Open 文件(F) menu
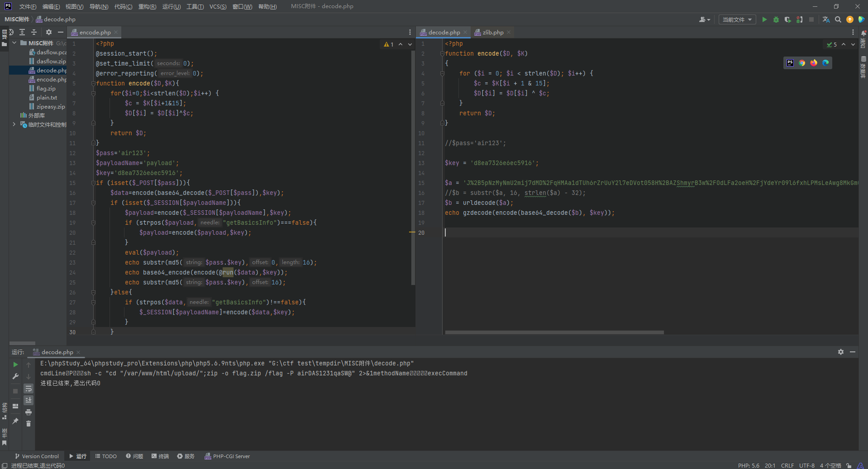The image size is (868, 469). coord(28,6)
